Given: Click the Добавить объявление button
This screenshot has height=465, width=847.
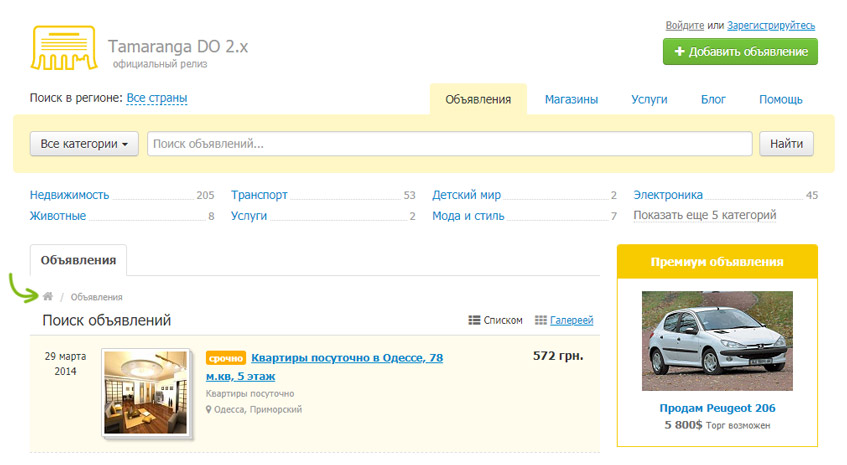Looking at the screenshot, I should tap(740, 52).
